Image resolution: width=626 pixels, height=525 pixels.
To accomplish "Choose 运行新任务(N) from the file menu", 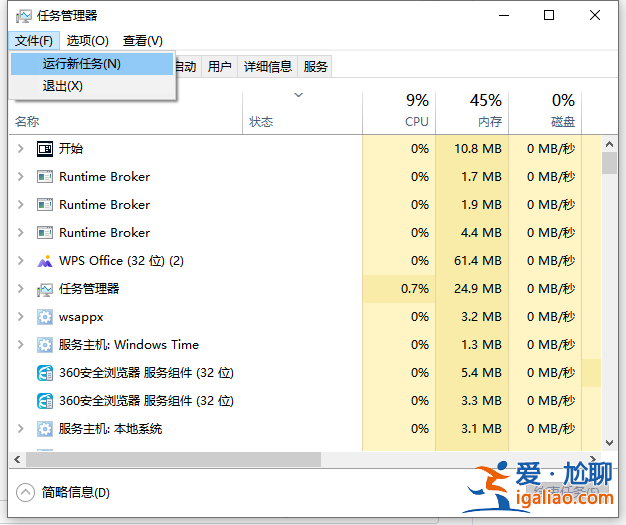I will click(x=92, y=64).
